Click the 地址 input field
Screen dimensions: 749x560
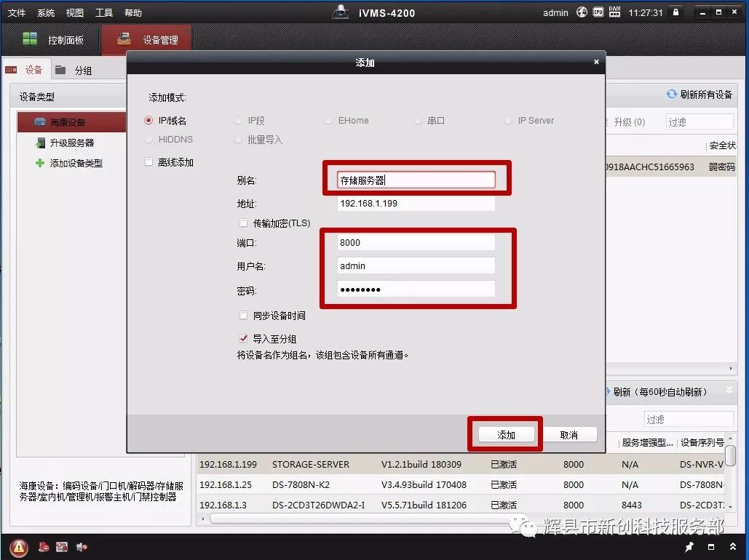point(416,204)
